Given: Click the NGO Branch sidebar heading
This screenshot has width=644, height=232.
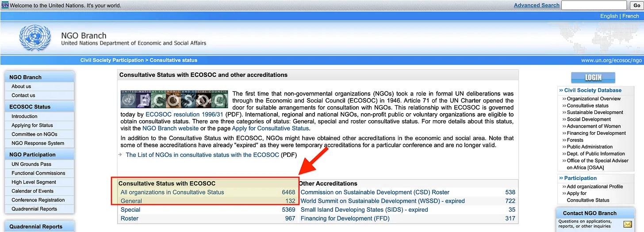Looking at the screenshot, I should [25, 77].
